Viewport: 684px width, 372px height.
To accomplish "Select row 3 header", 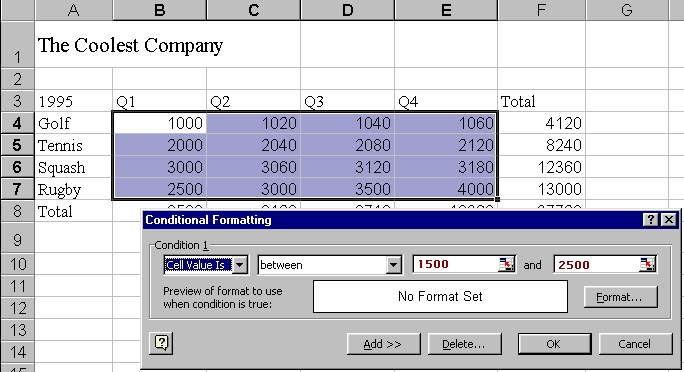I will (x=17, y=101).
